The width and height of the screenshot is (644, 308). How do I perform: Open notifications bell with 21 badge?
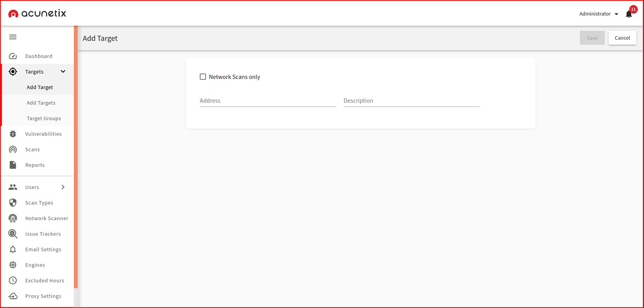pyautogui.click(x=629, y=14)
